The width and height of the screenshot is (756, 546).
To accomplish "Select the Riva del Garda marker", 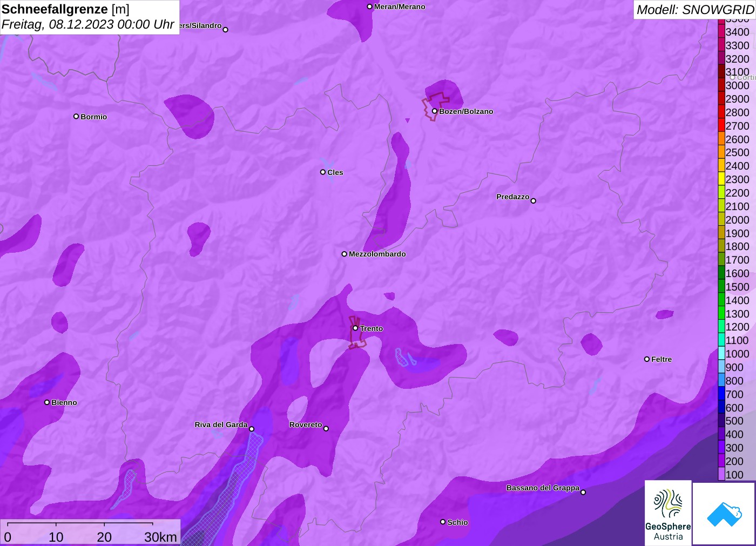I will [251, 429].
